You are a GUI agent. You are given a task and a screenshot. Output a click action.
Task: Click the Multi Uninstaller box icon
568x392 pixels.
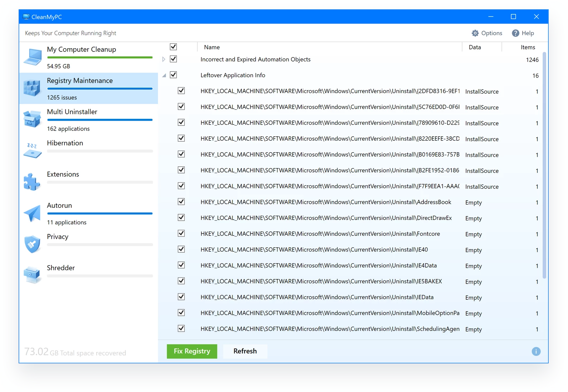pyautogui.click(x=32, y=119)
